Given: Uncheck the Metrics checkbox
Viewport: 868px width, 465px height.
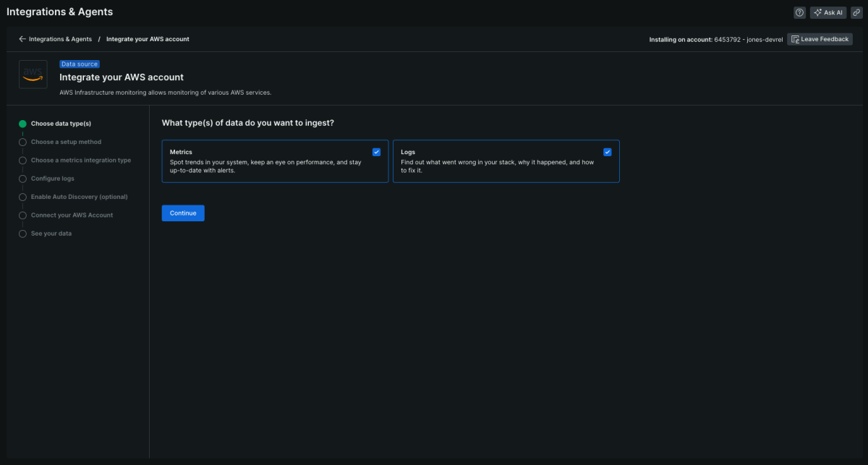Looking at the screenshot, I should pos(376,152).
